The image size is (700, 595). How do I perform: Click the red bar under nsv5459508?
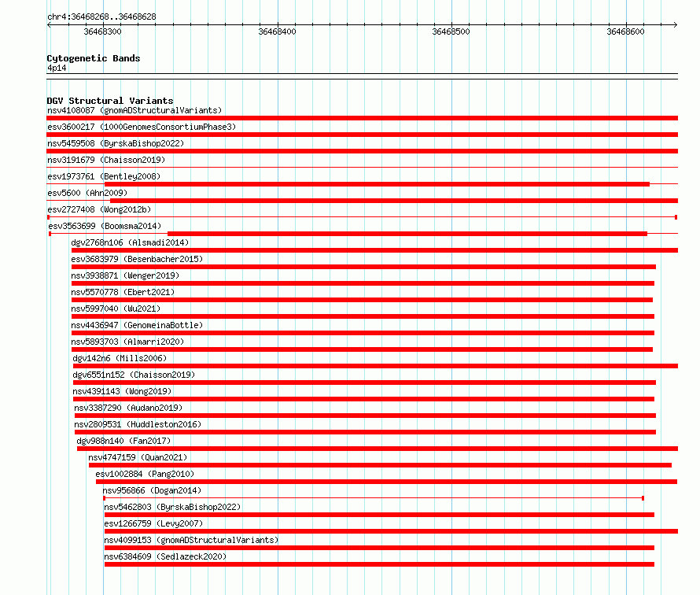[362, 151]
